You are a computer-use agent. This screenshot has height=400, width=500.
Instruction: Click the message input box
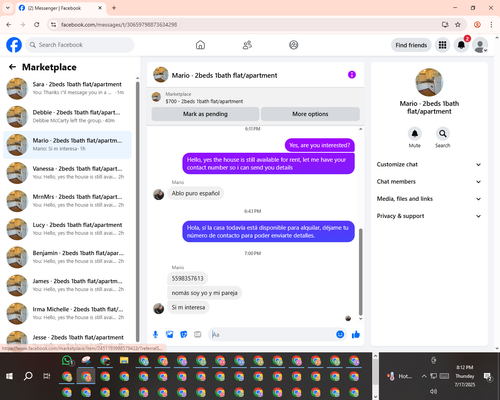pyautogui.click(x=273, y=334)
